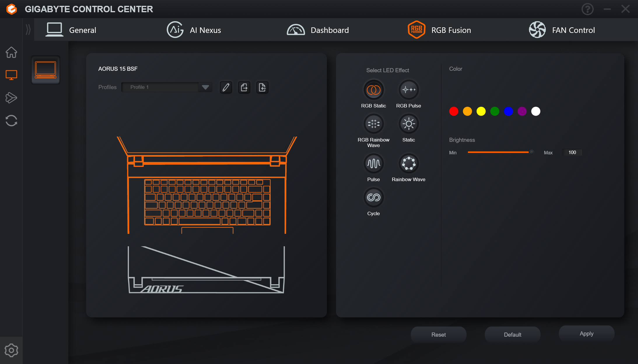Screen dimensions: 638x364
Task: Choose the RGB Rainbow Wave effect
Action: 373,124
